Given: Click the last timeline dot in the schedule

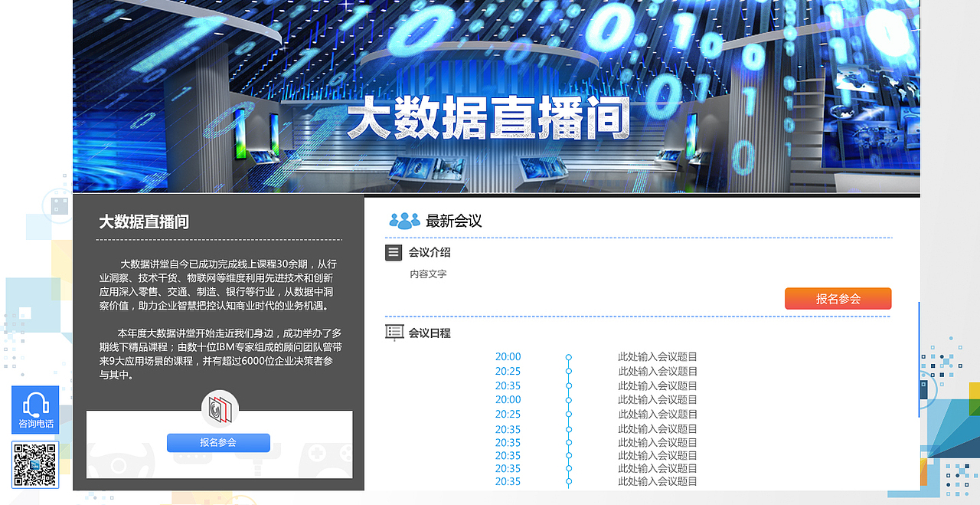Looking at the screenshot, I should [x=568, y=482].
